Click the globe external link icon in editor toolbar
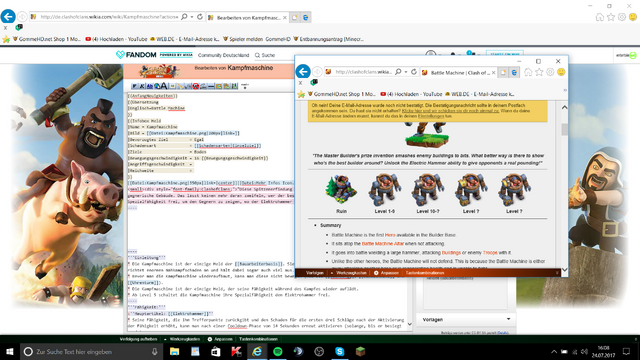 [157, 86]
